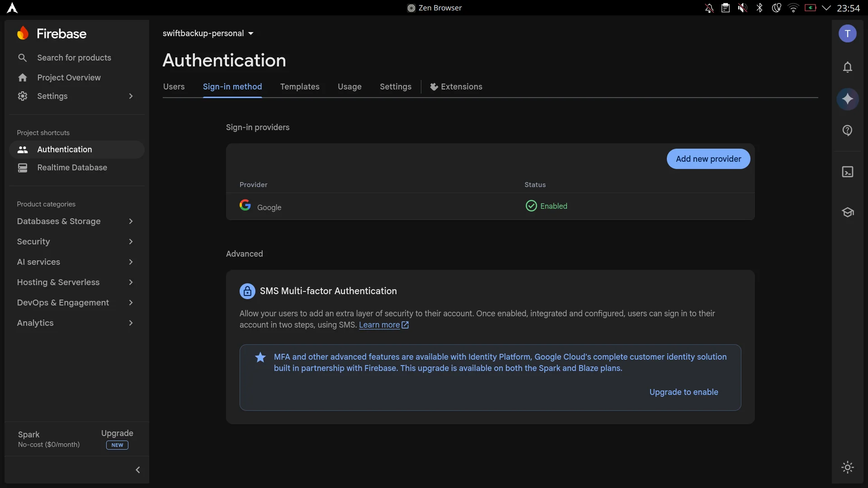Click the Google provider logo
This screenshot has height=488, width=868.
[x=245, y=205]
